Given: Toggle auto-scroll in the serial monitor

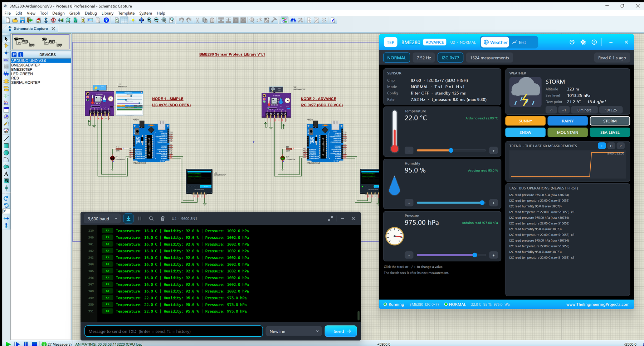Looking at the screenshot, I should click(128, 218).
